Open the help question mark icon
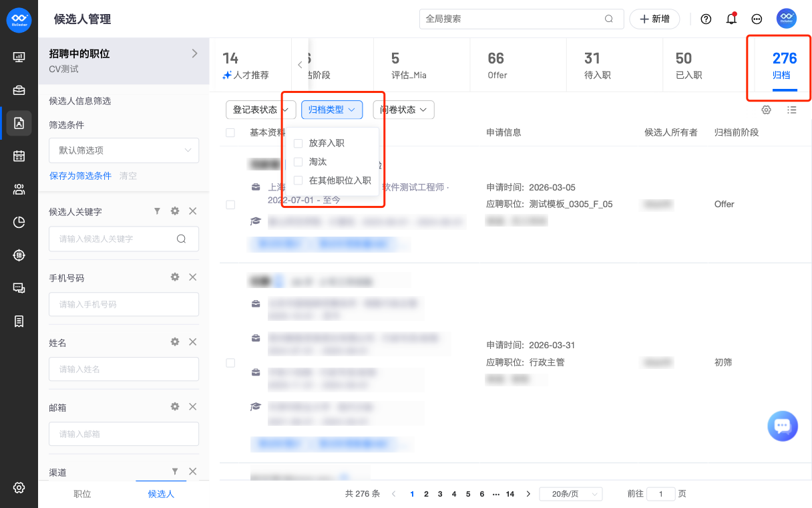Screen dimensions: 812x508 [706, 19]
